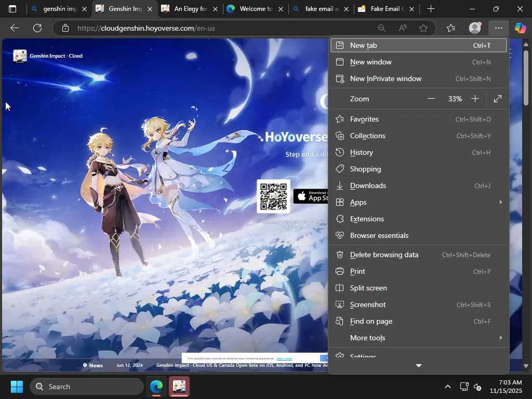Viewport: 532px width, 399px height.
Task: Choose Find on page
Action: tap(419, 321)
